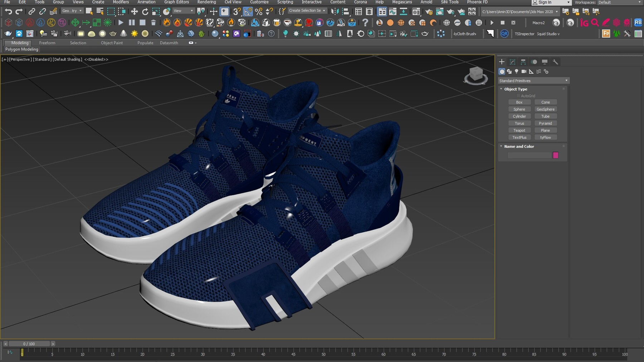Image resolution: width=644 pixels, height=362 pixels.
Task: Switch to the Freeform ribbon tab
Action: point(47,43)
